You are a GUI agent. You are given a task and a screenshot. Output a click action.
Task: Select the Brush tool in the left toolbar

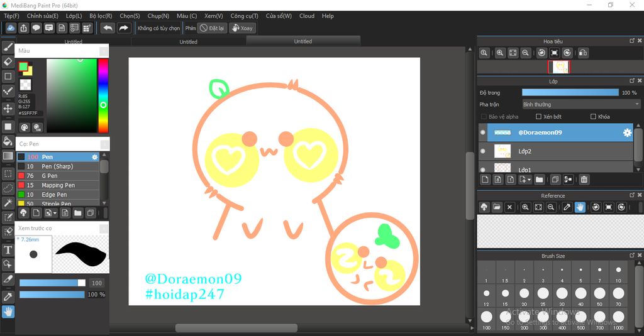[x=8, y=47]
